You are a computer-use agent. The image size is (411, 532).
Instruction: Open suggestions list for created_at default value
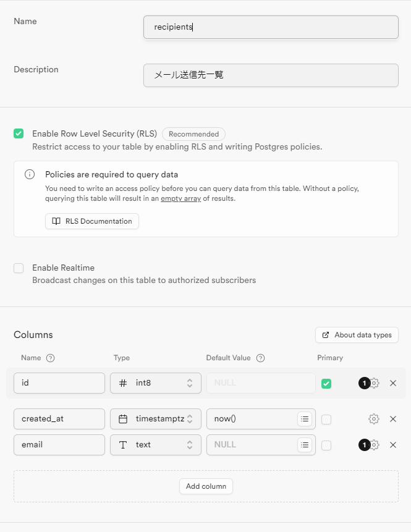point(304,419)
